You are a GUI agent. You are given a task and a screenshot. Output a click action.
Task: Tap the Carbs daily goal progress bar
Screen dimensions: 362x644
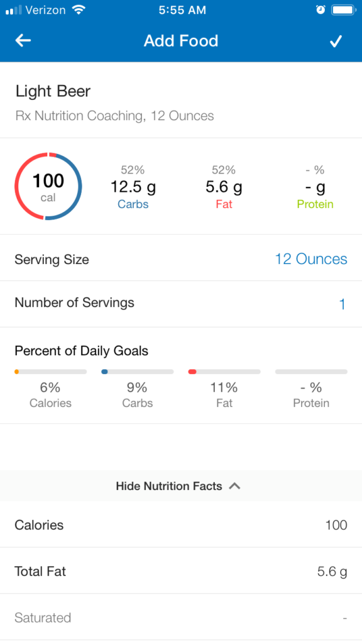pos(138,372)
